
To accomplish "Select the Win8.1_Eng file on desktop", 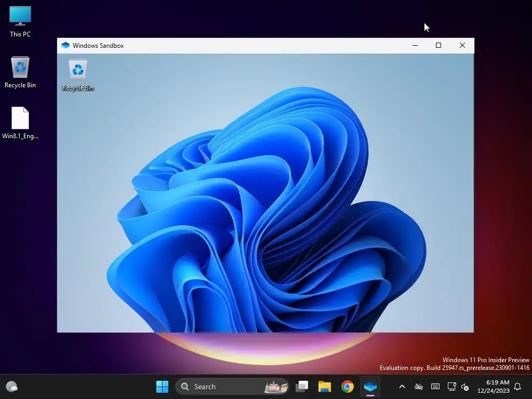I will 20,123.
